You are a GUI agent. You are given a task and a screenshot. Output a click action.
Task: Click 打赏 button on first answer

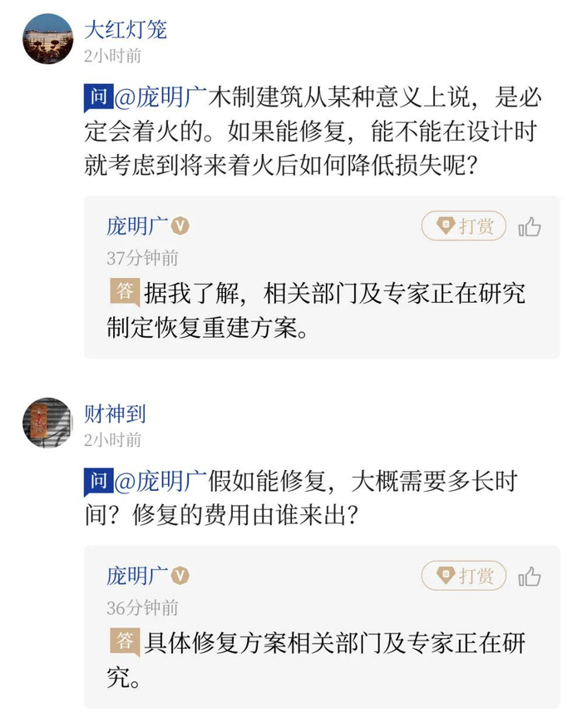[x=464, y=226]
